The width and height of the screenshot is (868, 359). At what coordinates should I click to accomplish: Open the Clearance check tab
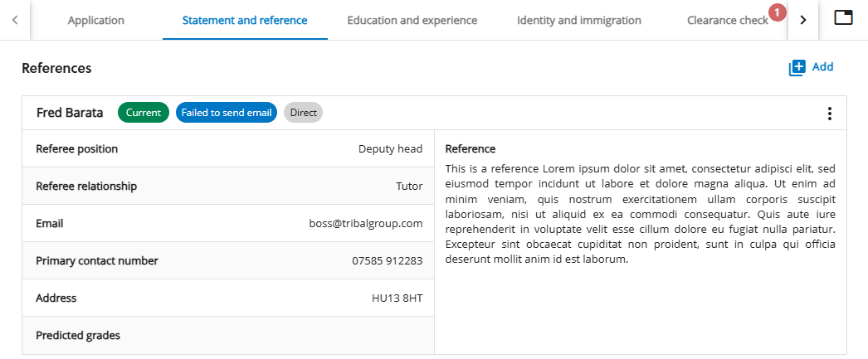coord(727,20)
